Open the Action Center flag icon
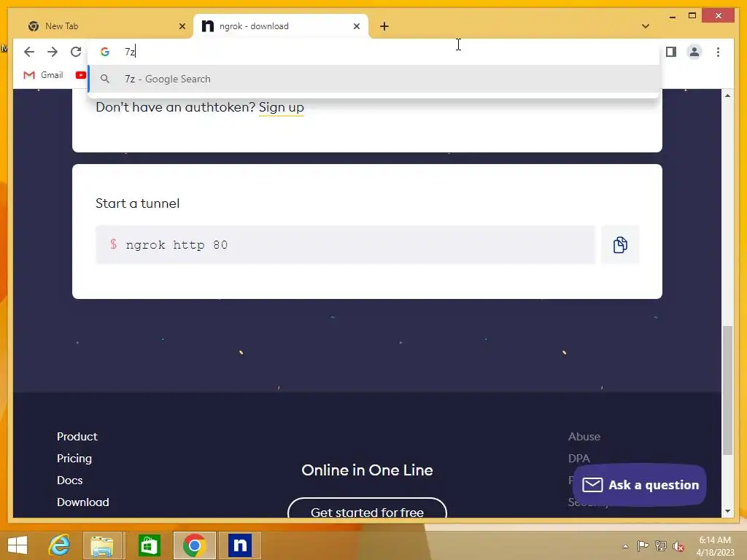This screenshot has width=747, height=560. pos(643,546)
